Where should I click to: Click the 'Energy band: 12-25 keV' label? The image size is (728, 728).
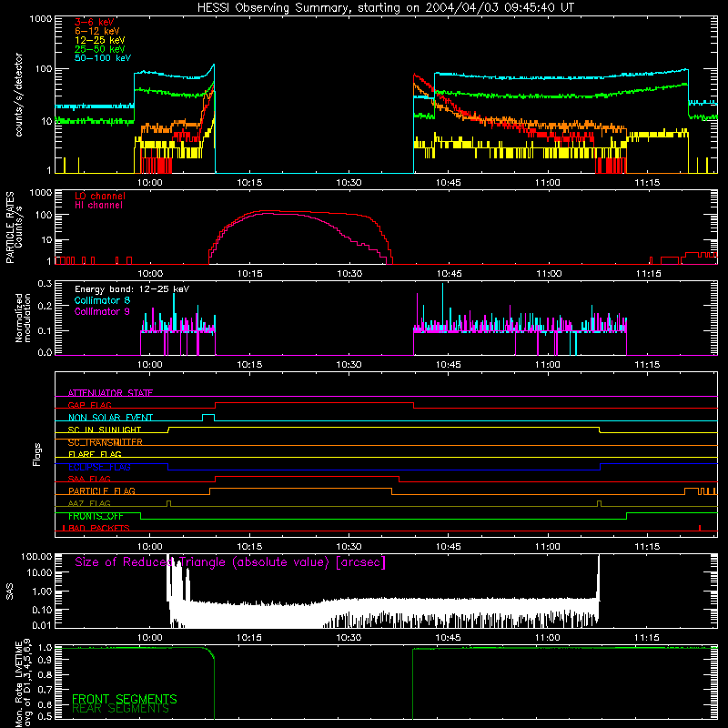coord(132,289)
